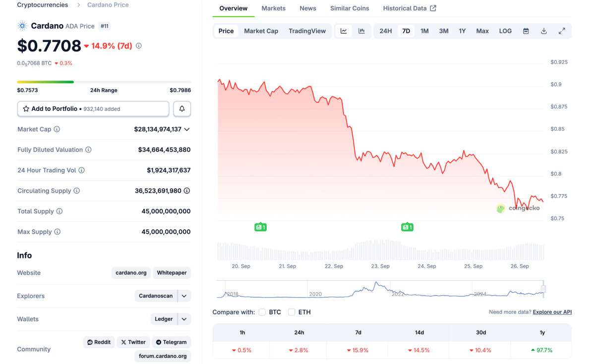Expand chart to fullscreen

tap(562, 31)
